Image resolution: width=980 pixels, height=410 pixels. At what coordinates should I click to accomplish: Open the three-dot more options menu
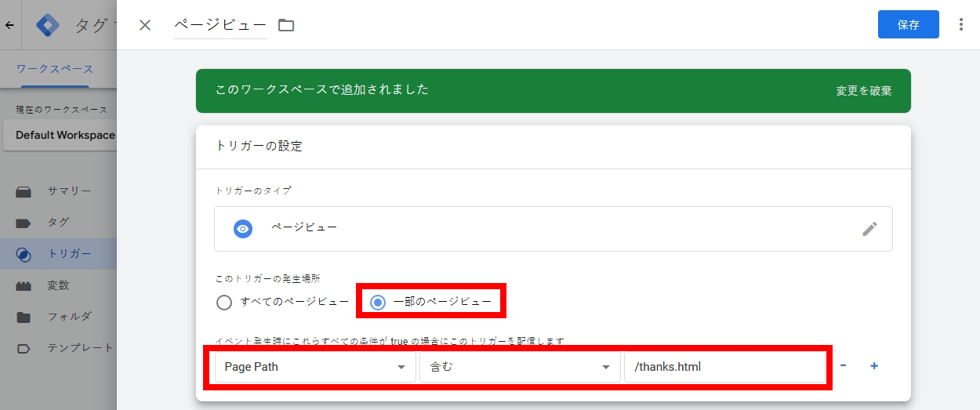[x=961, y=24]
